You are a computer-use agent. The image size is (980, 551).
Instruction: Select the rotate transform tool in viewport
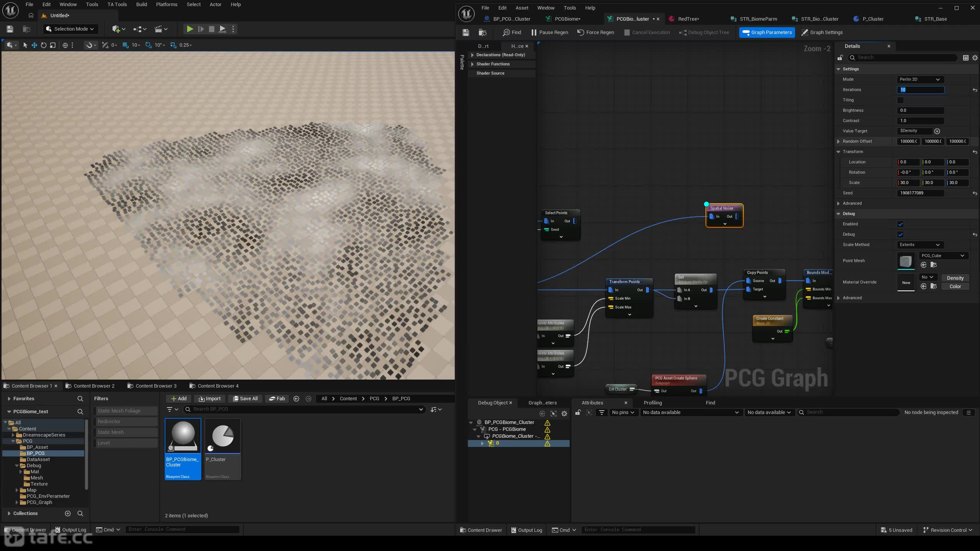pos(44,45)
